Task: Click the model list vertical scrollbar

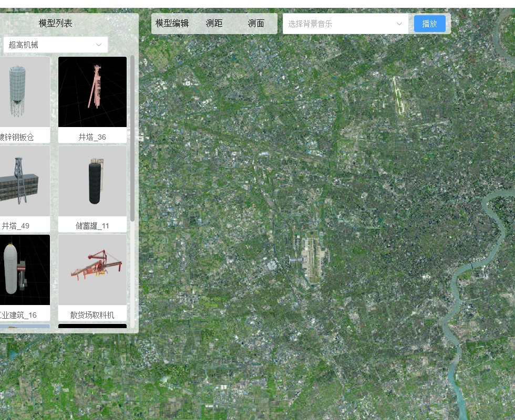Action: tap(132, 138)
